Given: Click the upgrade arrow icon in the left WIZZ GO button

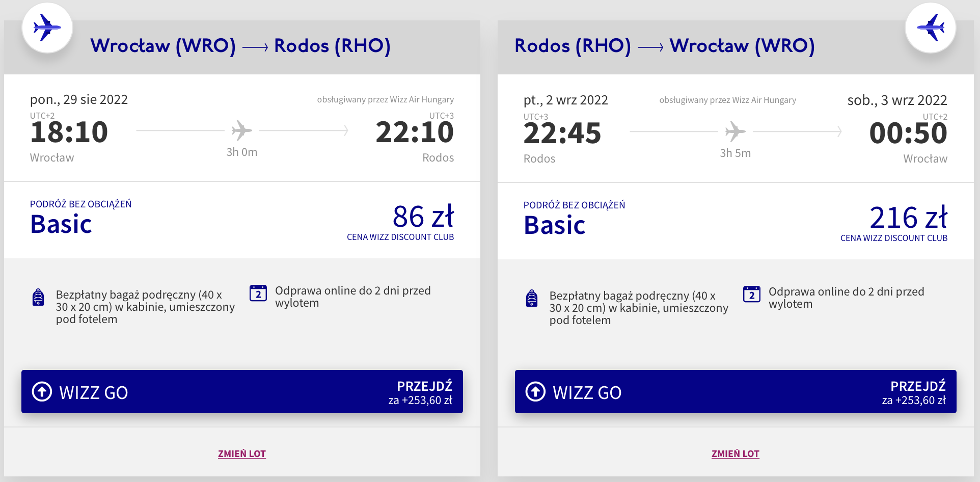Looking at the screenshot, I should pyautogui.click(x=42, y=392).
